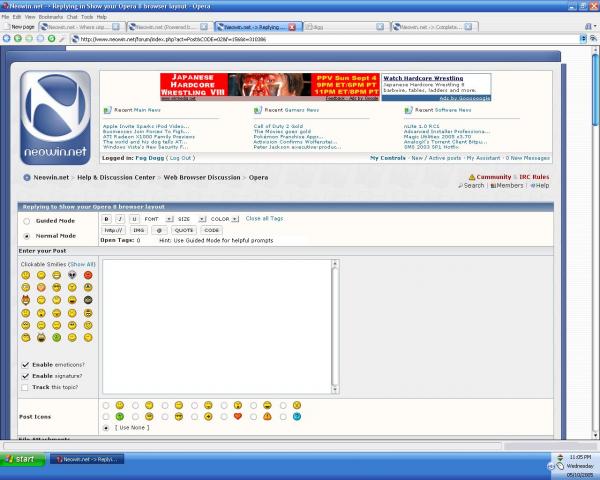
Task: Open the FONT dropdown
Action: (157, 219)
